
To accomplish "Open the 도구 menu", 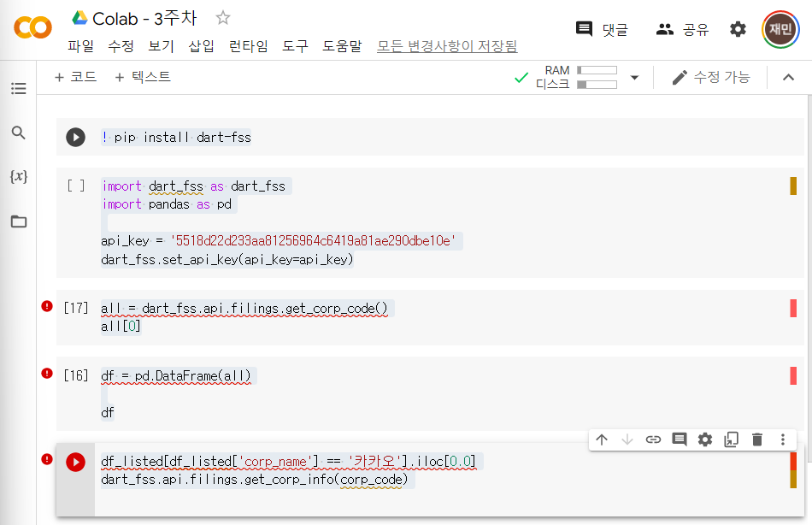I will (295, 46).
